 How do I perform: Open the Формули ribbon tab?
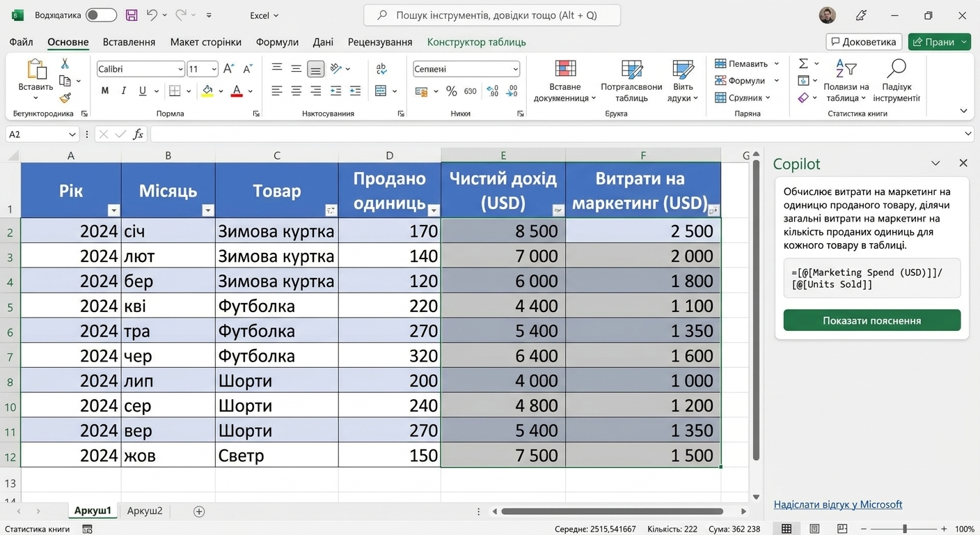277,42
